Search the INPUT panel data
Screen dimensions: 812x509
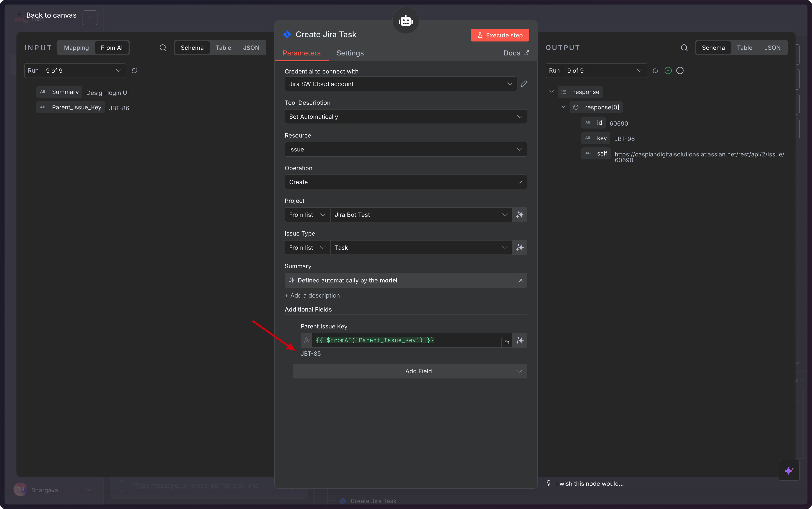coord(163,48)
